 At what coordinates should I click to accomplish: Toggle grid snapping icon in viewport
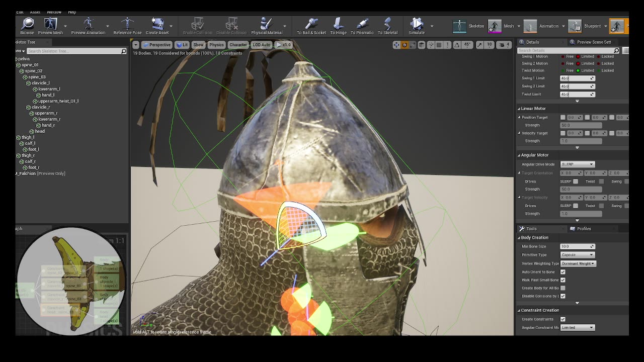coord(439,45)
